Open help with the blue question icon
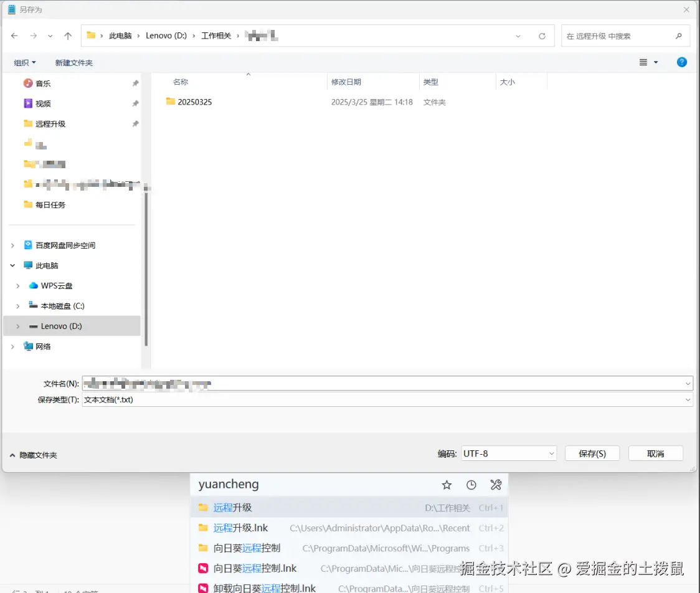The image size is (700, 593). pyautogui.click(x=682, y=62)
